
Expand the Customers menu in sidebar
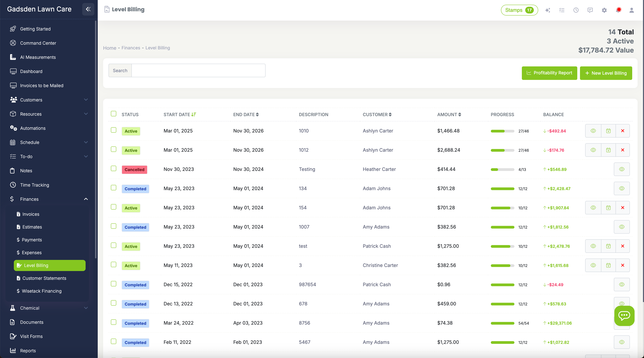tap(86, 100)
